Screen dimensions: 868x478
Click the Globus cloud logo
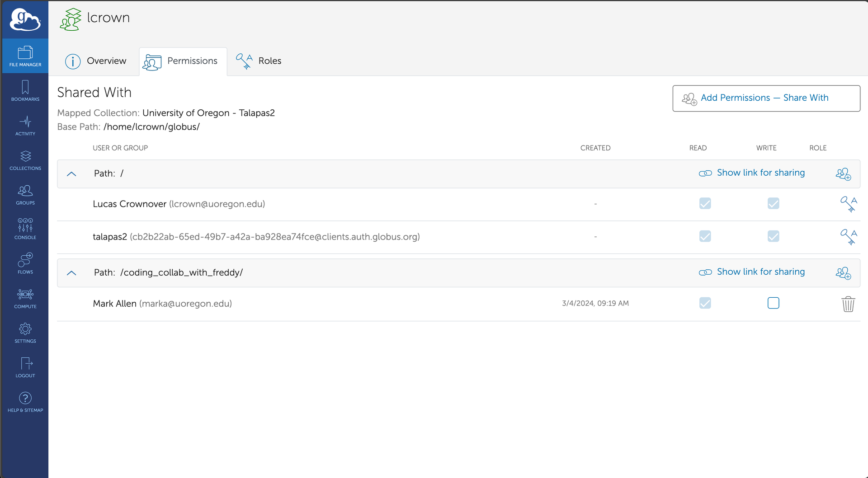point(25,19)
